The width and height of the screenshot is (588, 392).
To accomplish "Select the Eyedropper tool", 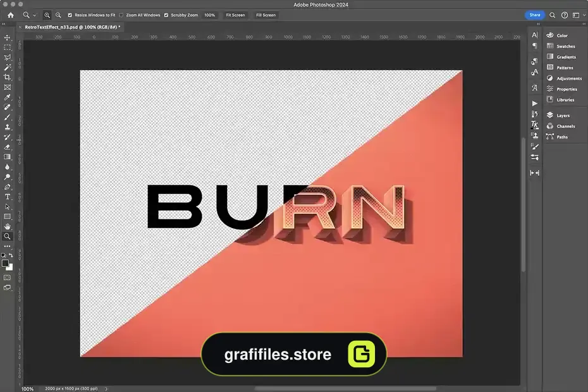I will [x=7, y=97].
